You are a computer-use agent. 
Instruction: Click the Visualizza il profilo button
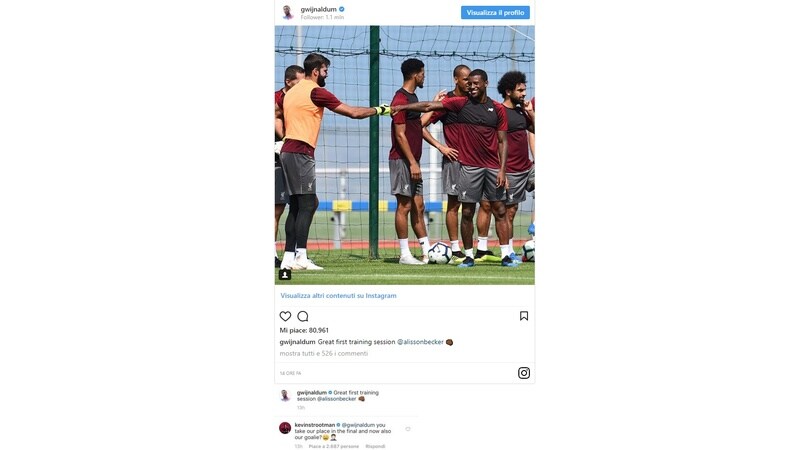coord(495,12)
